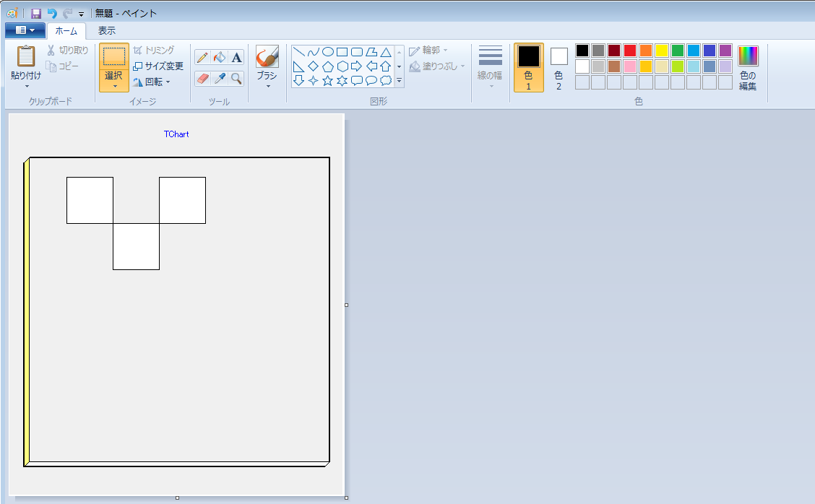Click サイズ変更 (Resize) in the Image group
The height and width of the screenshot is (504, 815).
[x=158, y=65]
